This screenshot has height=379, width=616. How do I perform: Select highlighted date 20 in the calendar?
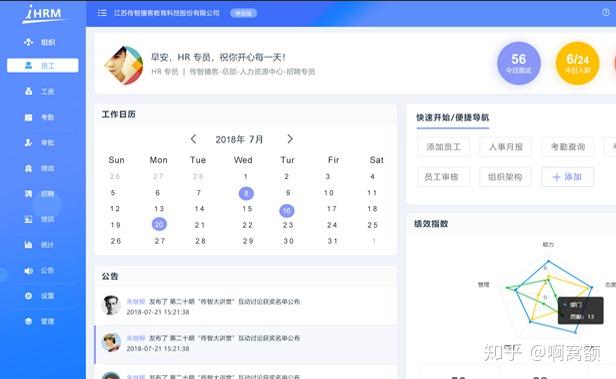tap(159, 224)
